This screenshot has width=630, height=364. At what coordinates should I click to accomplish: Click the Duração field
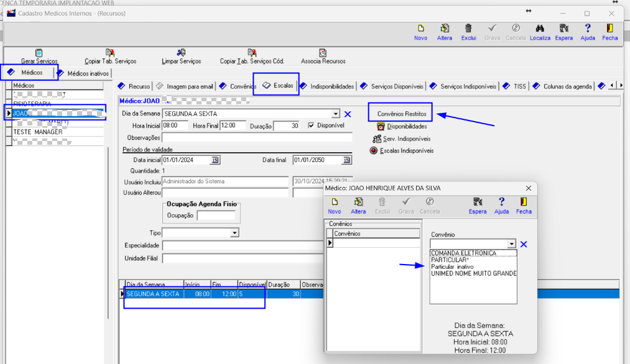287,126
